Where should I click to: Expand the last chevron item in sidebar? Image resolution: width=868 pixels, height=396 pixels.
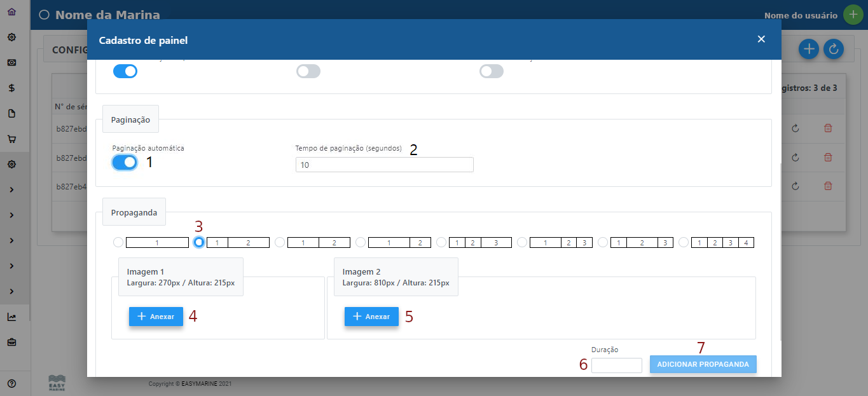click(11, 291)
